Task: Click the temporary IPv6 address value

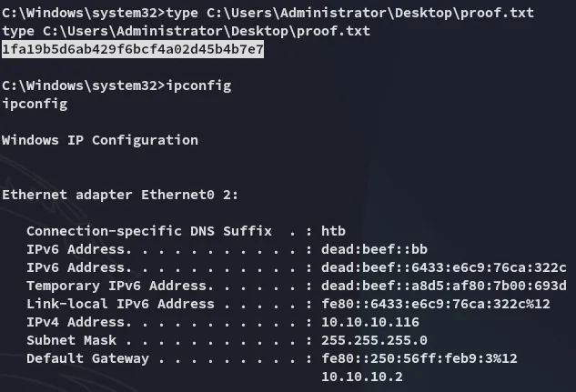Action: point(443,286)
